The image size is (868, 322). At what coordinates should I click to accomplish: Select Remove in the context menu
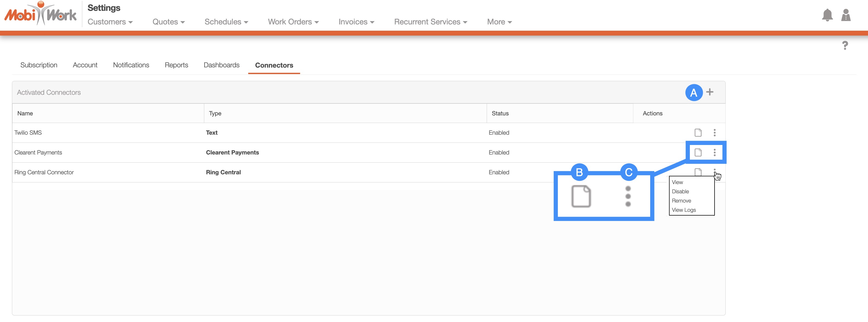[681, 201]
